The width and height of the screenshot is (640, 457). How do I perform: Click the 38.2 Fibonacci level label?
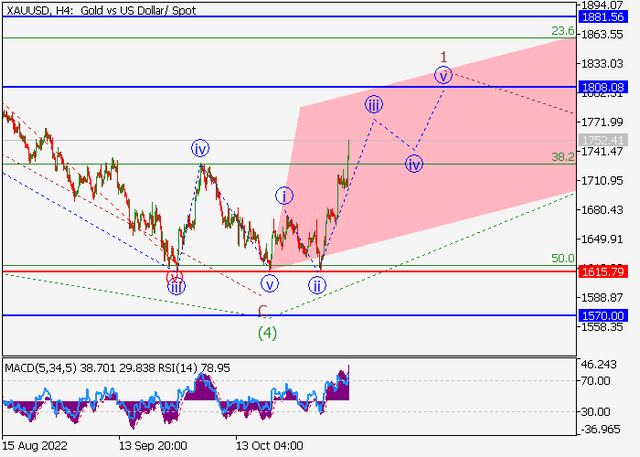(x=563, y=157)
